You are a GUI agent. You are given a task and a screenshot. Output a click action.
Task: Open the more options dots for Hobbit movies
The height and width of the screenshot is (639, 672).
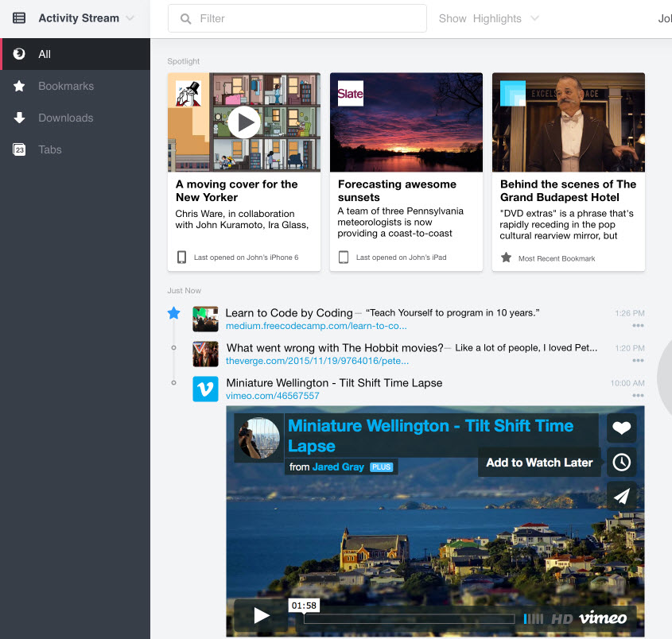(x=638, y=361)
